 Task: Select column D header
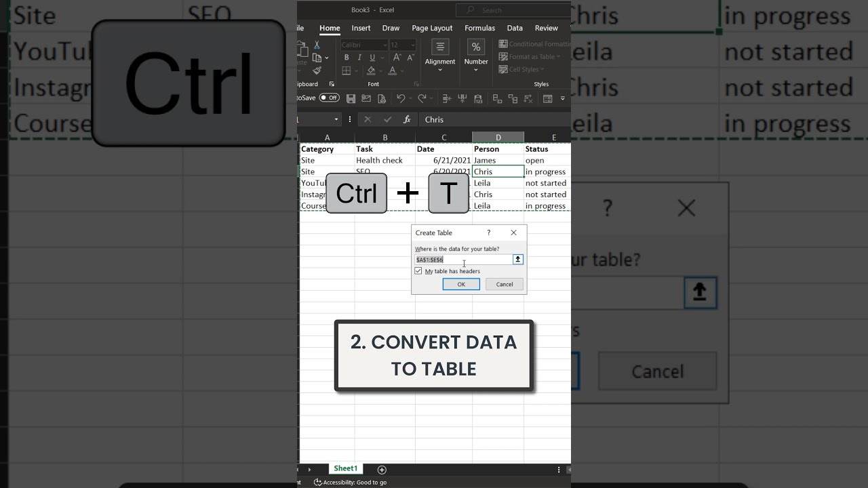coord(498,138)
